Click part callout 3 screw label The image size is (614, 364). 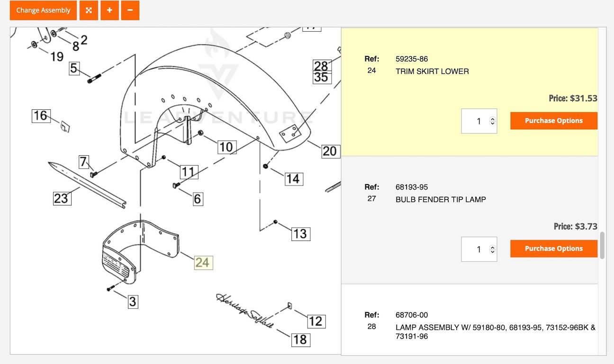(133, 302)
